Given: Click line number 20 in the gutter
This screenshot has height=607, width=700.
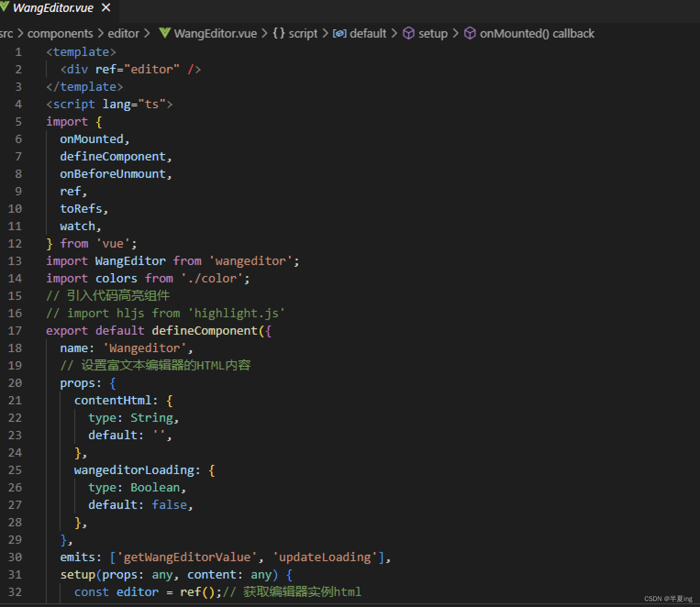Looking at the screenshot, I should pos(15,383).
